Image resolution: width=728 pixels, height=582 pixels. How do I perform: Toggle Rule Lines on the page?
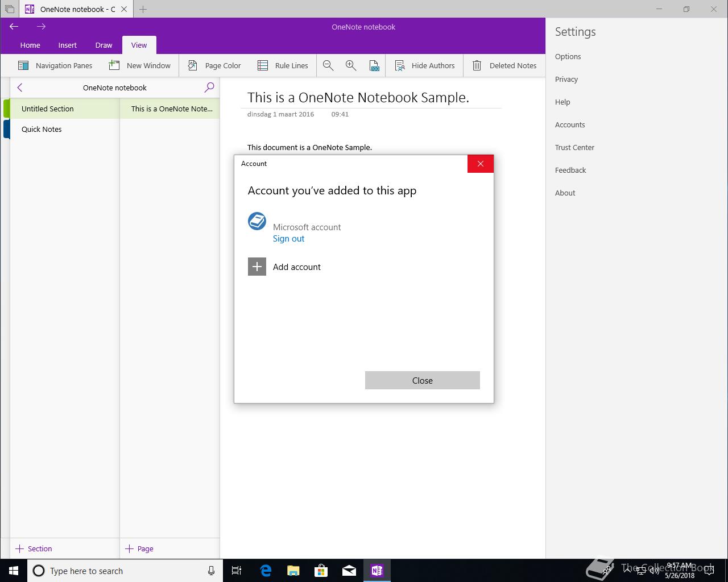click(283, 65)
